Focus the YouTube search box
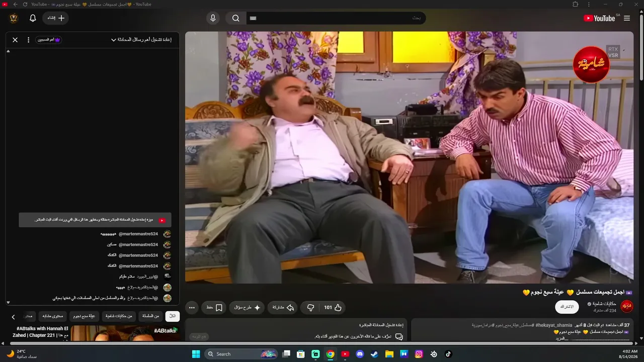 (x=336, y=18)
